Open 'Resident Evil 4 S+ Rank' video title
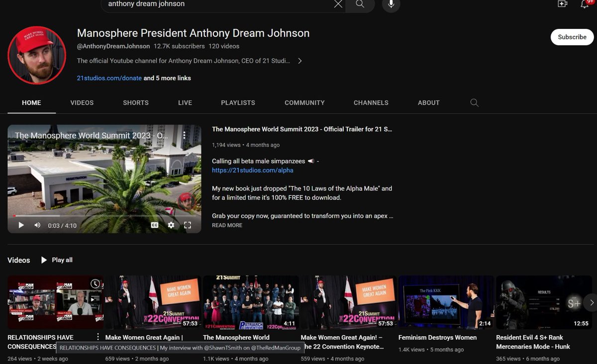The width and height of the screenshot is (597, 364). coord(533,342)
